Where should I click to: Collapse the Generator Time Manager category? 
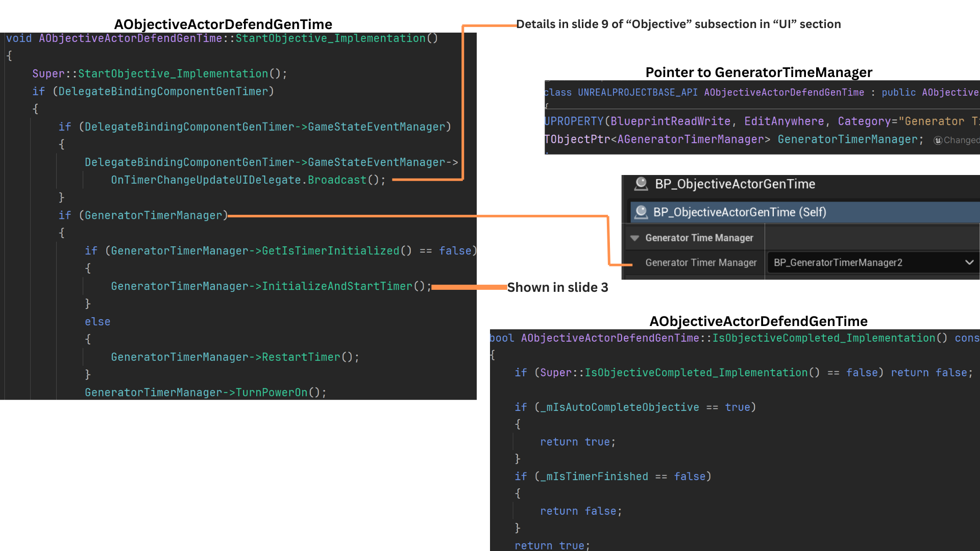[634, 238]
